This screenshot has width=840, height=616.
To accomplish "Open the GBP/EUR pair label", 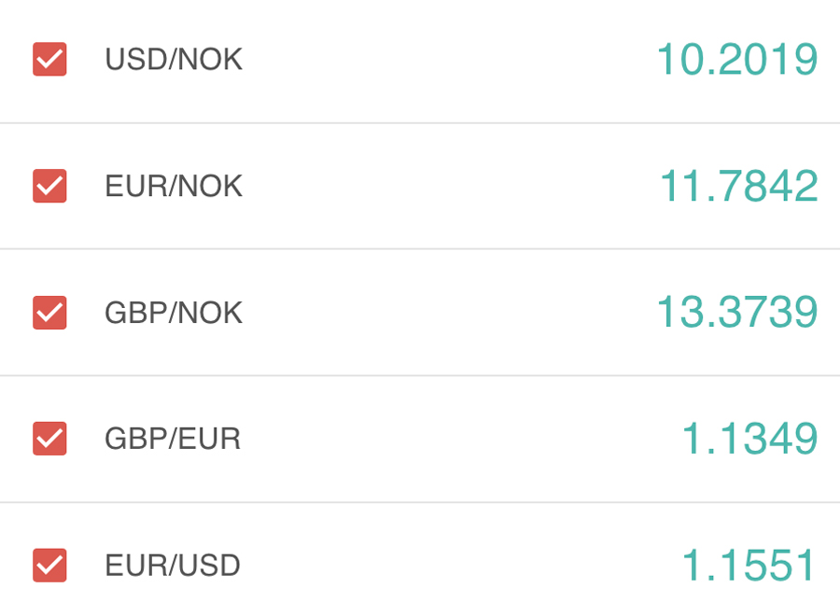I will pos(173,439).
